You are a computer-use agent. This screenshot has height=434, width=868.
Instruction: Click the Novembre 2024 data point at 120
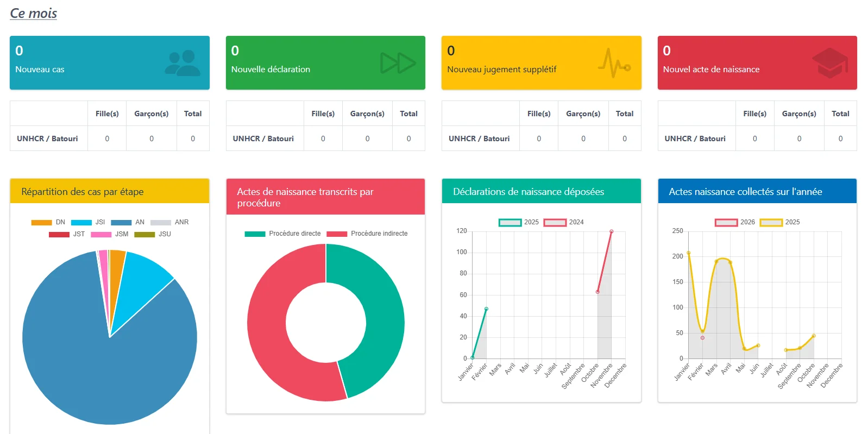[612, 231]
